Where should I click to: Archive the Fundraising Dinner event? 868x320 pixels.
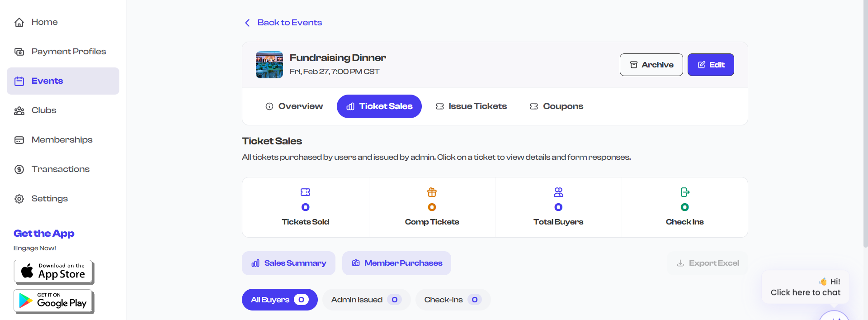coord(651,65)
